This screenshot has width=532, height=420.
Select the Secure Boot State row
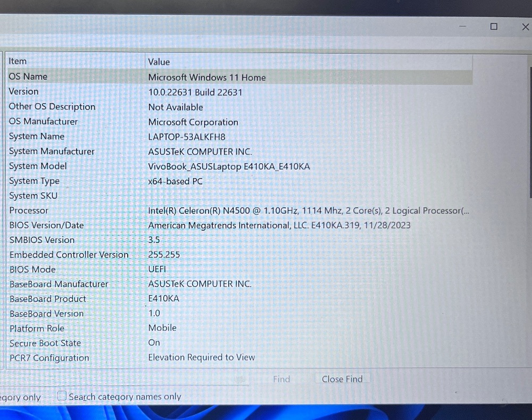[239, 343]
